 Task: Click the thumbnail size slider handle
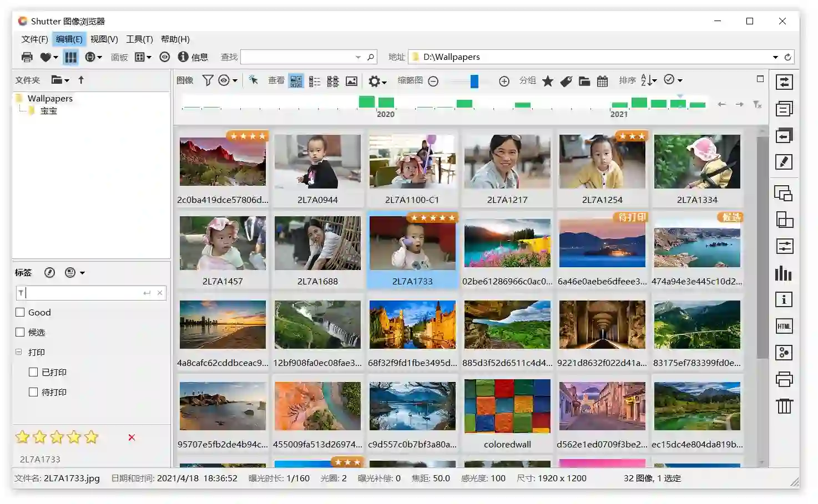click(x=474, y=81)
